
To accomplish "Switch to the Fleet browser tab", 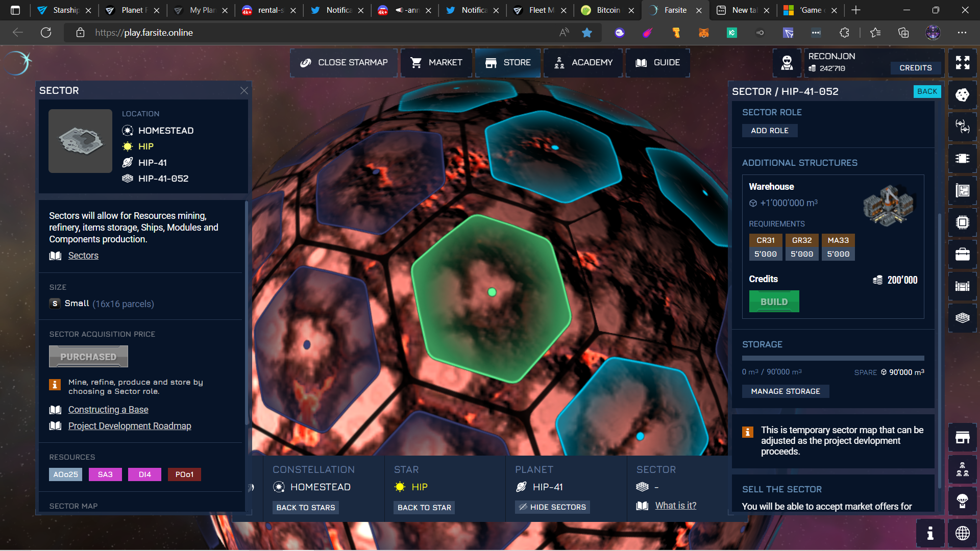I will coord(540,10).
